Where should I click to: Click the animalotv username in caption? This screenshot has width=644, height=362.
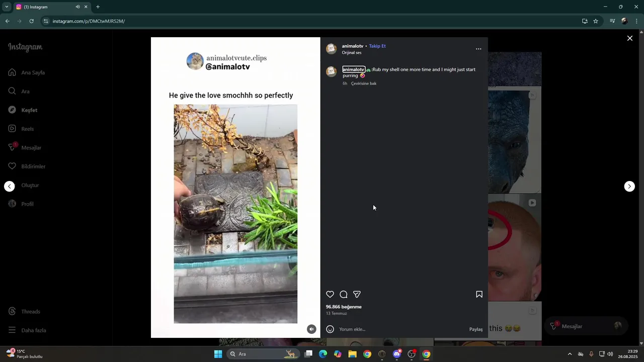tap(354, 69)
